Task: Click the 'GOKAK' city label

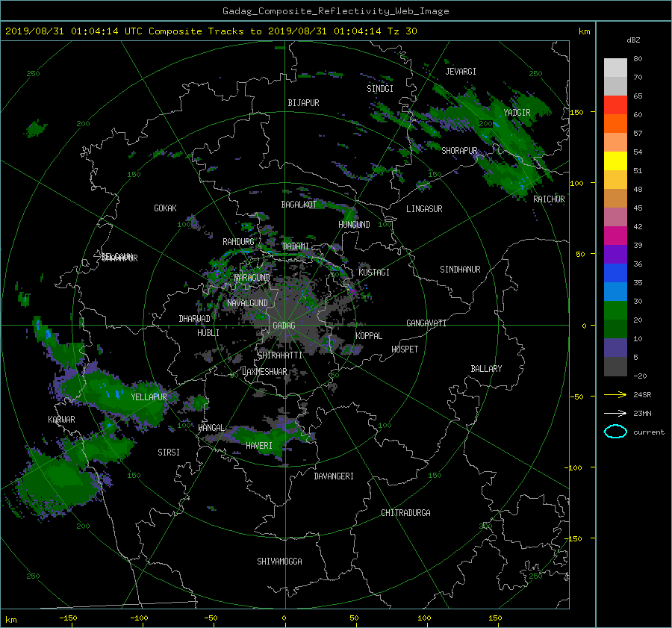Action: (166, 208)
